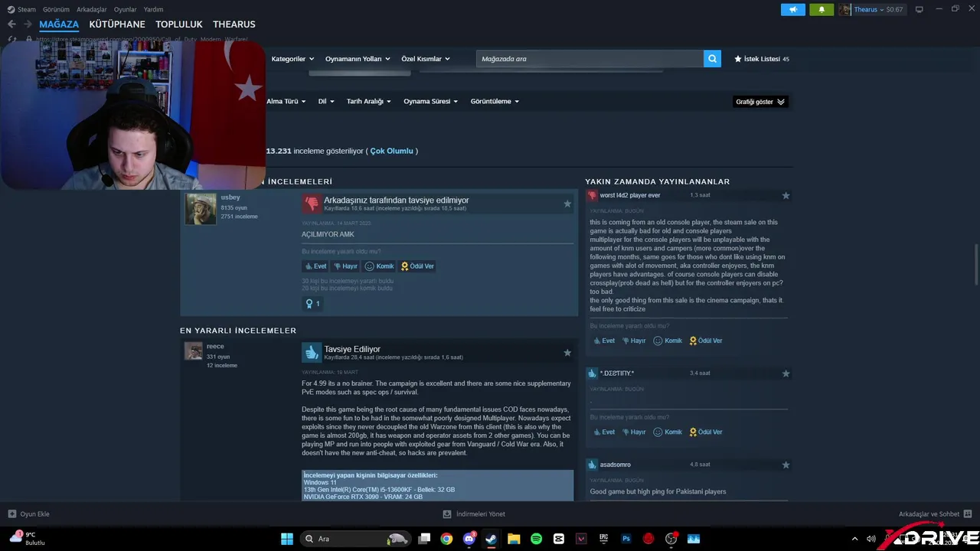Open İndirmeleri Yönet downloads
This screenshot has width=980, height=551.
(x=474, y=514)
